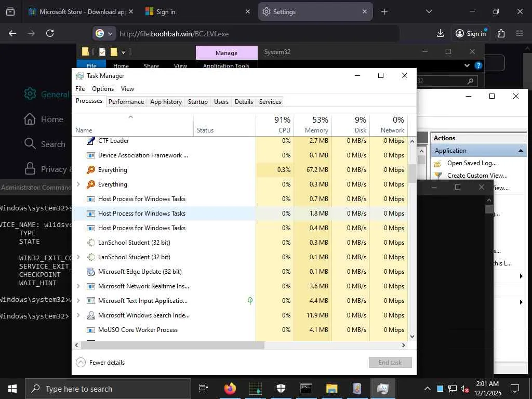Screen dimensions: 532x399
Task: Click the Firefox address bar URL
Action: (x=174, y=34)
